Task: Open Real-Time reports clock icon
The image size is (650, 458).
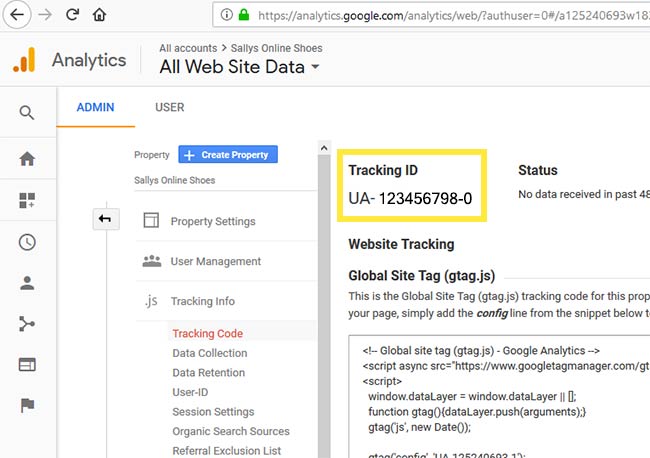Action: 27,242
